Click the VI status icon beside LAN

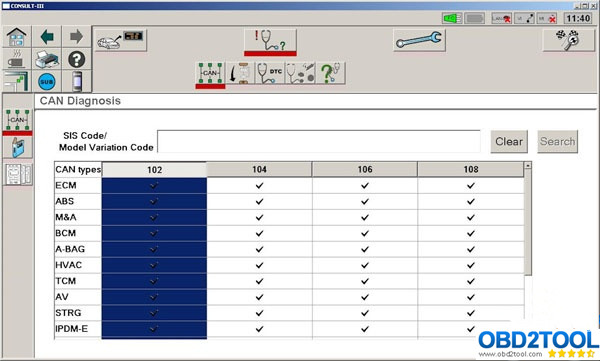525,18
